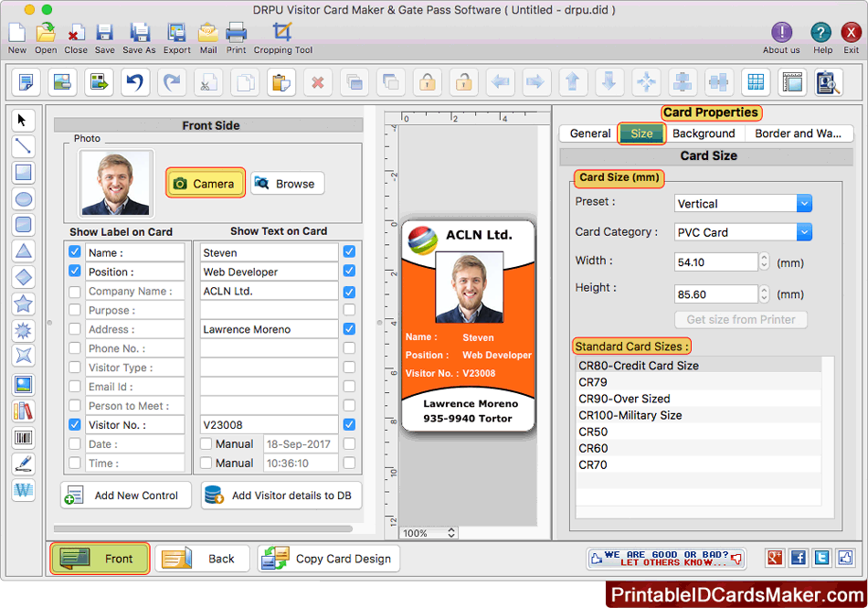Viewport: 868px width, 608px height.
Task: Click the Height value field 85.60
Action: (x=715, y=294)
